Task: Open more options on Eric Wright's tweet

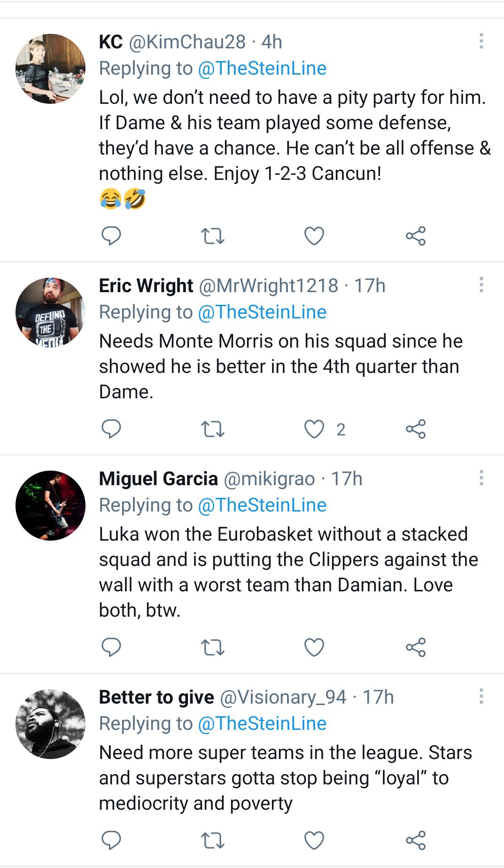Action: click(x=481, y=285)
